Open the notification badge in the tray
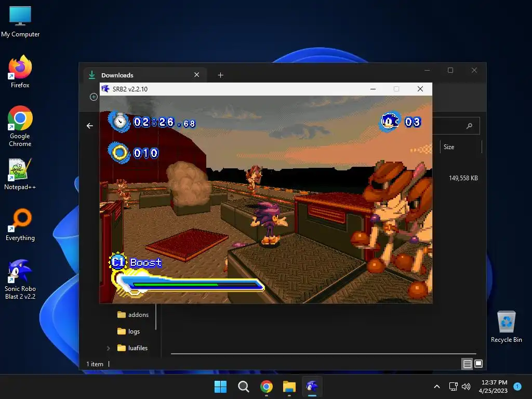This screenshot has width=532, height=399. click(517, 387)
